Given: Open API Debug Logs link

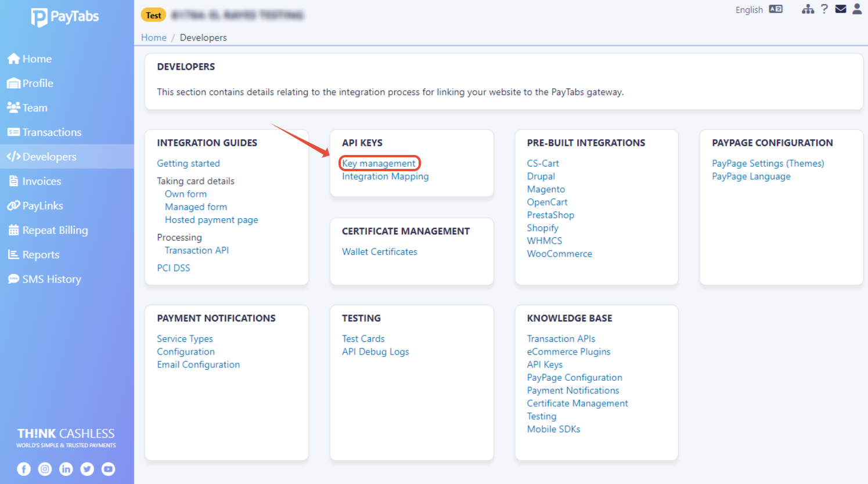Looking at the screenshot, I should click(376, 352).
